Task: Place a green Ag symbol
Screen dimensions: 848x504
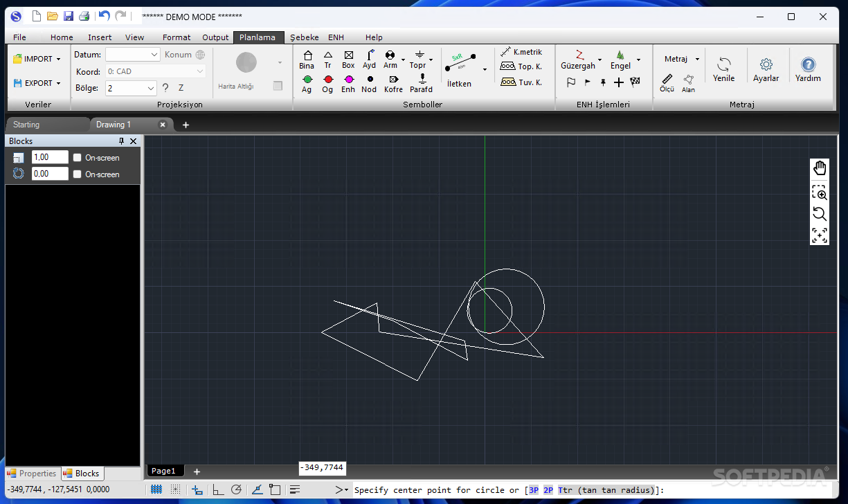Action: tap(307, 84)
